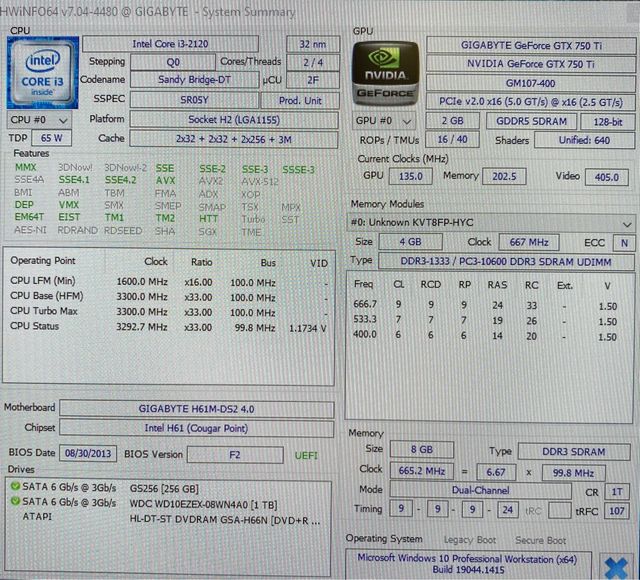Click the Cores/Threads 2 / 4 value

[x=313, y=62]
